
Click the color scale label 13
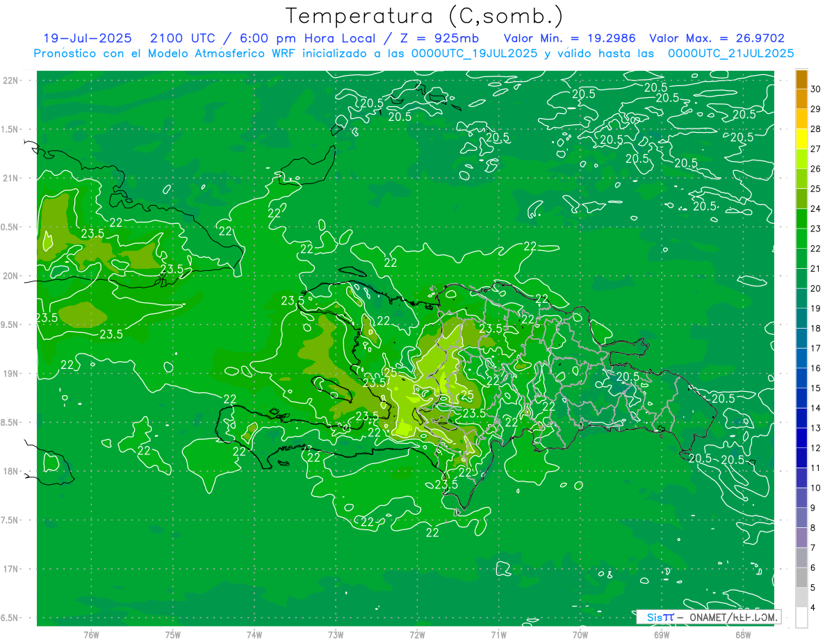[x=816, y=428]
